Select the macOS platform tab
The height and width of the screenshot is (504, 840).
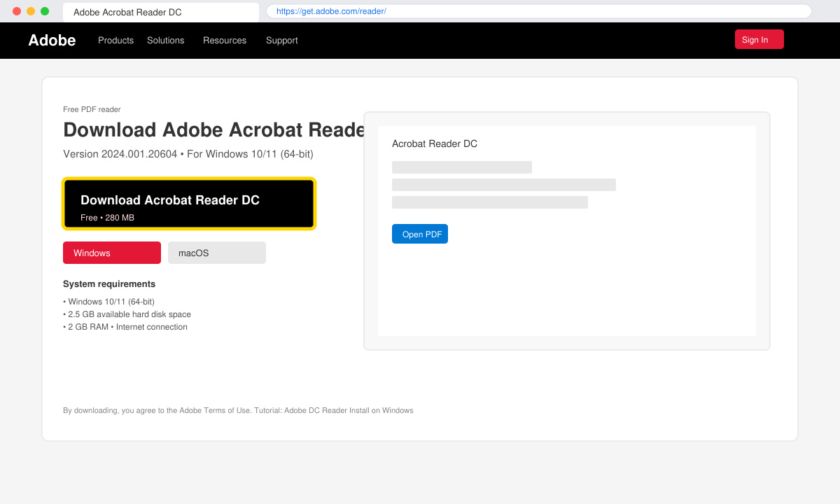tap(217, 253)
